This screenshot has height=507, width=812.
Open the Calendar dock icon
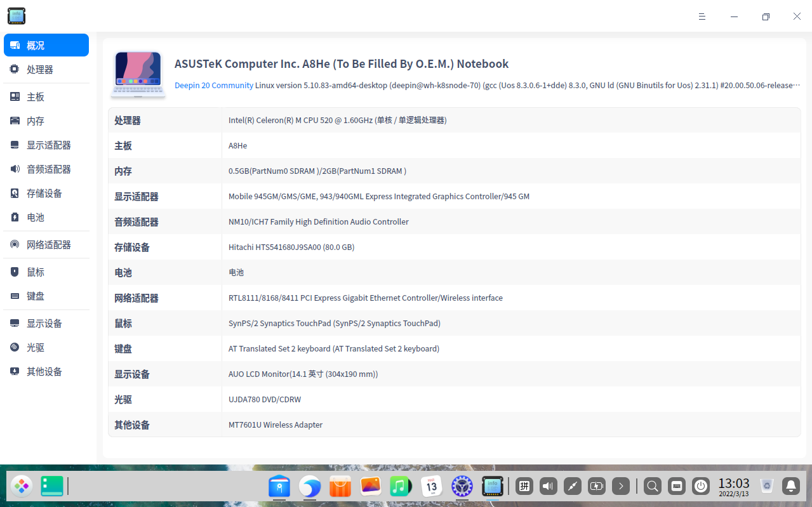click(x=432, y=487)
